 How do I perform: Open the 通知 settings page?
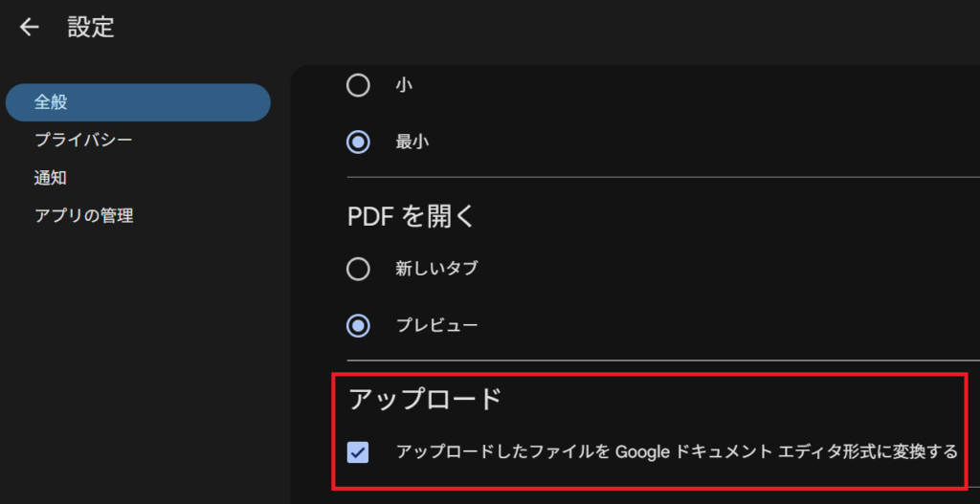point(51,178)
